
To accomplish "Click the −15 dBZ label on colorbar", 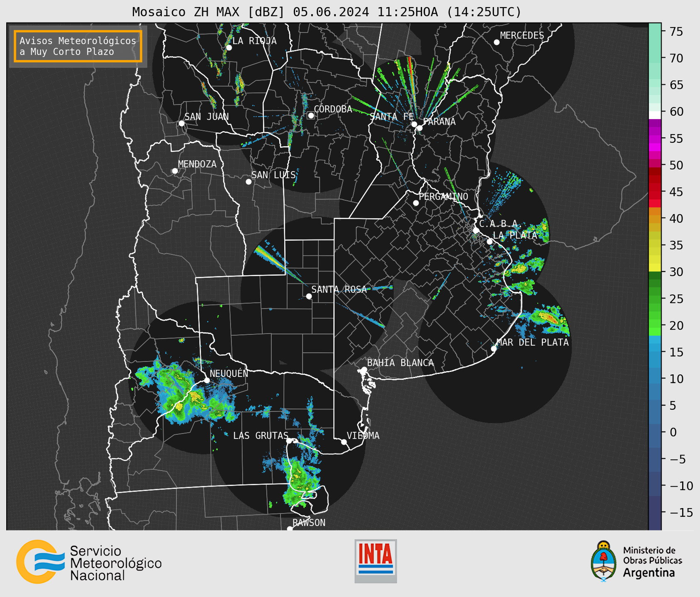I will (681, 512).
